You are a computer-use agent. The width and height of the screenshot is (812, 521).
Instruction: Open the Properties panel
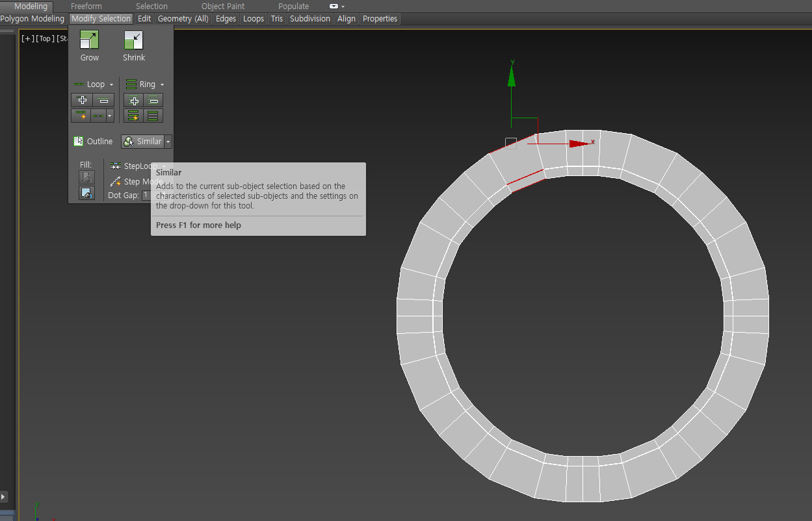[380, 19]
